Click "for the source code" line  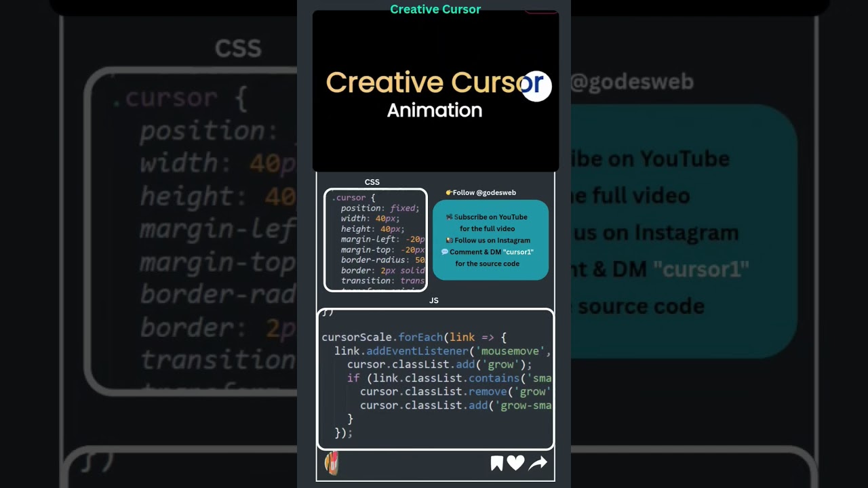487,264
